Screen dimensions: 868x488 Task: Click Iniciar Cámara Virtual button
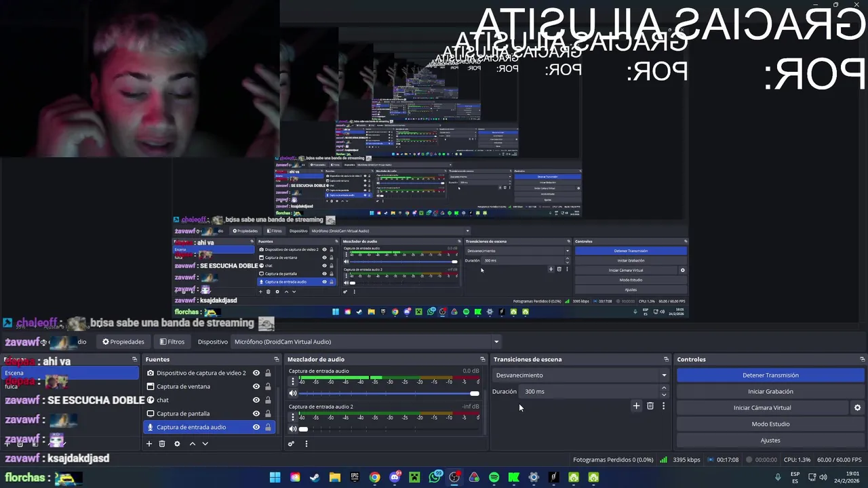(x=762, y=407)
